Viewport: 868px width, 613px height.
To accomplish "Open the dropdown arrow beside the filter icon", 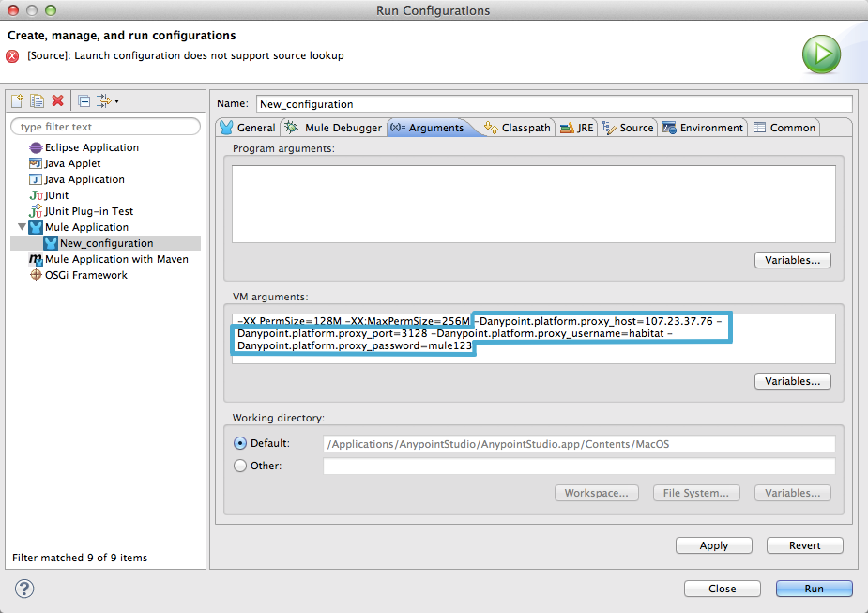I will (118, 101).
